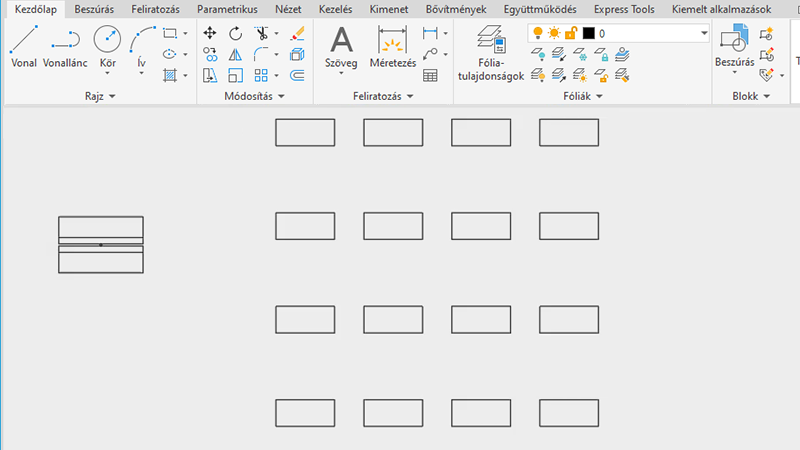This screenshot has height=450, width=800.
Task: Select the hatch tool icon
Action: 169,76
